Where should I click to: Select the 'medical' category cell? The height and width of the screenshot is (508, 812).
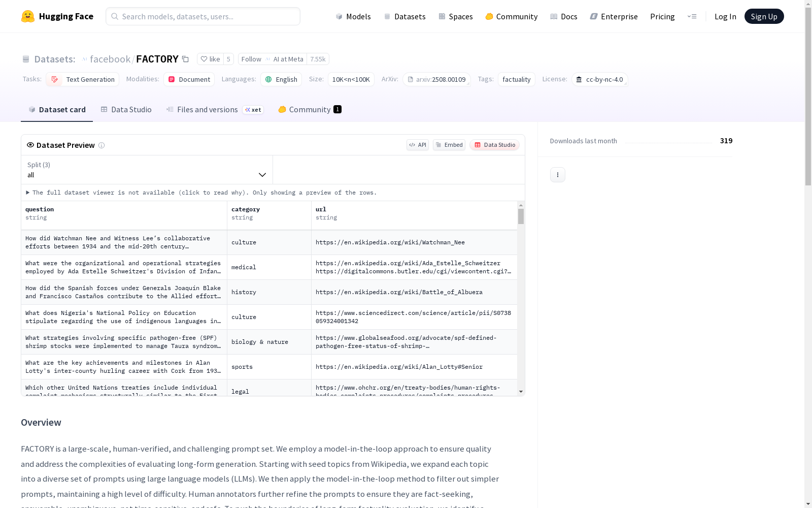pyautogui.click(x=269, y=267)
